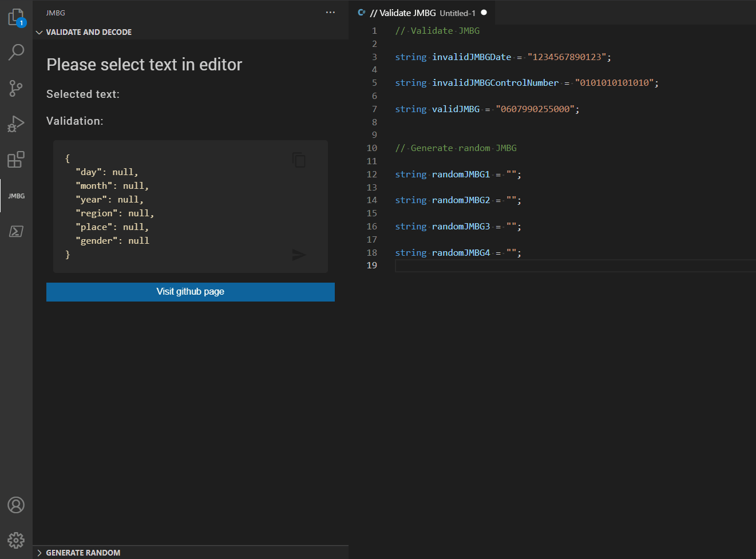
Task: Click the send arrow icon in result box
Action: (x=299, y=255)
